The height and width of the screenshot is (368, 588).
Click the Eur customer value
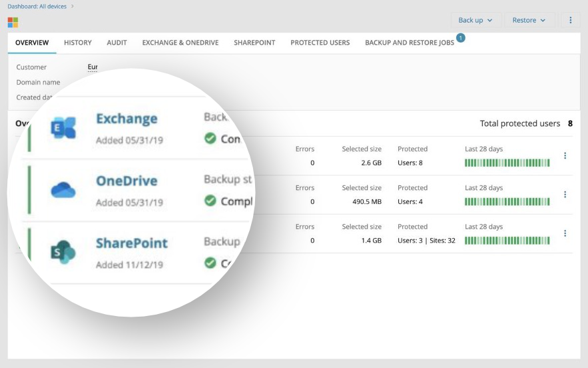coord(93,67)
